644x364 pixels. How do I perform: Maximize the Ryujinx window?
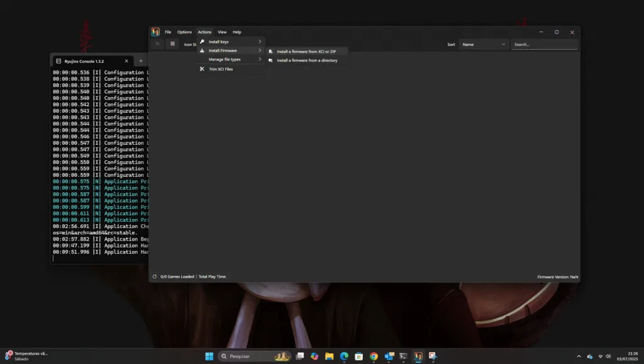pyautogui.click(x=557, y=32)
